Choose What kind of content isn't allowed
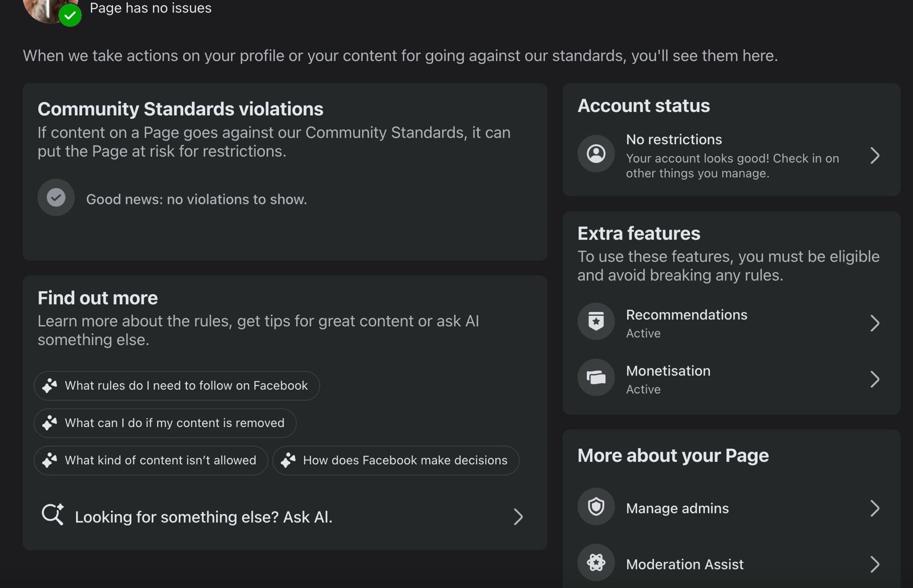 [x=151, y=460]
